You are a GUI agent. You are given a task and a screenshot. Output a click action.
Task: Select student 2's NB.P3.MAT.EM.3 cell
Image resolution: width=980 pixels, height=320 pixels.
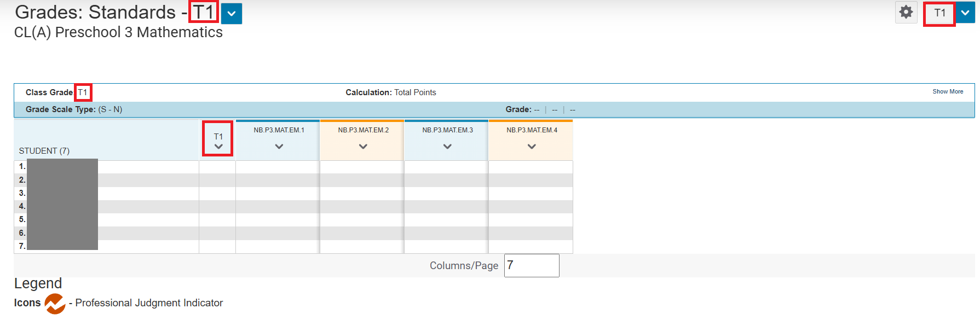pyautogui.click(x=446, y=180)
